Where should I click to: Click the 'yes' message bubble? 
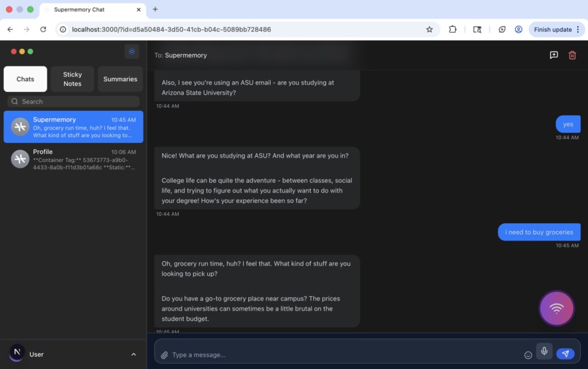click(568, 124)
